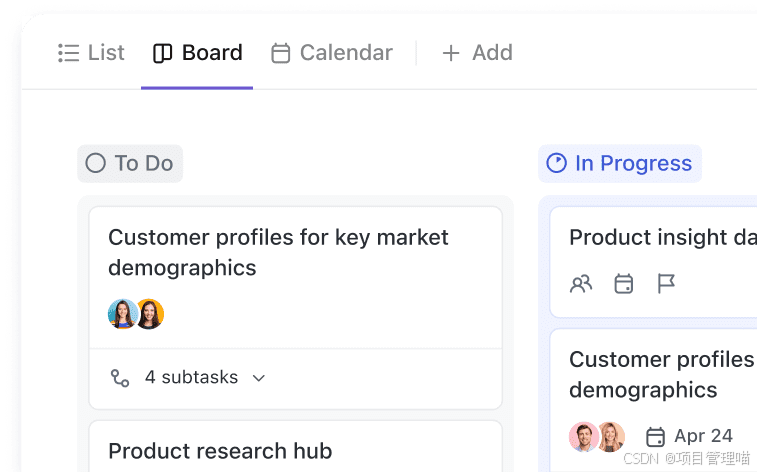Click the To Do status circle
This screenshot has height=472, width=757.
96,163
